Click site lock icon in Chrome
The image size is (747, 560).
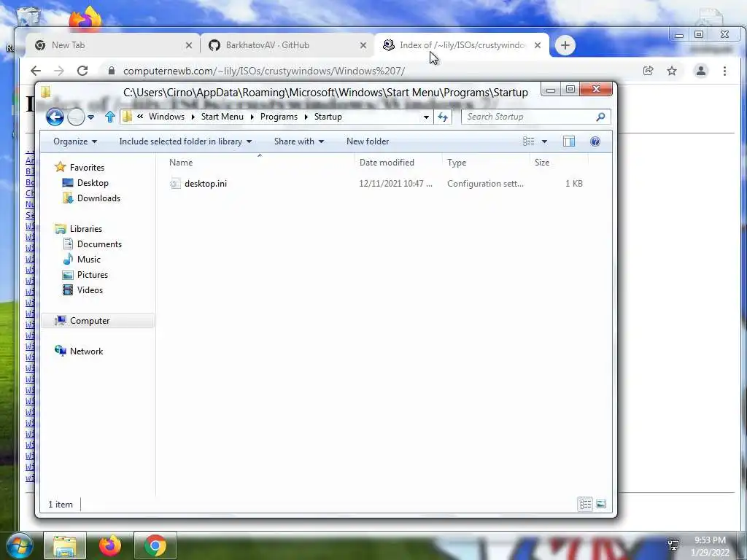112,71
